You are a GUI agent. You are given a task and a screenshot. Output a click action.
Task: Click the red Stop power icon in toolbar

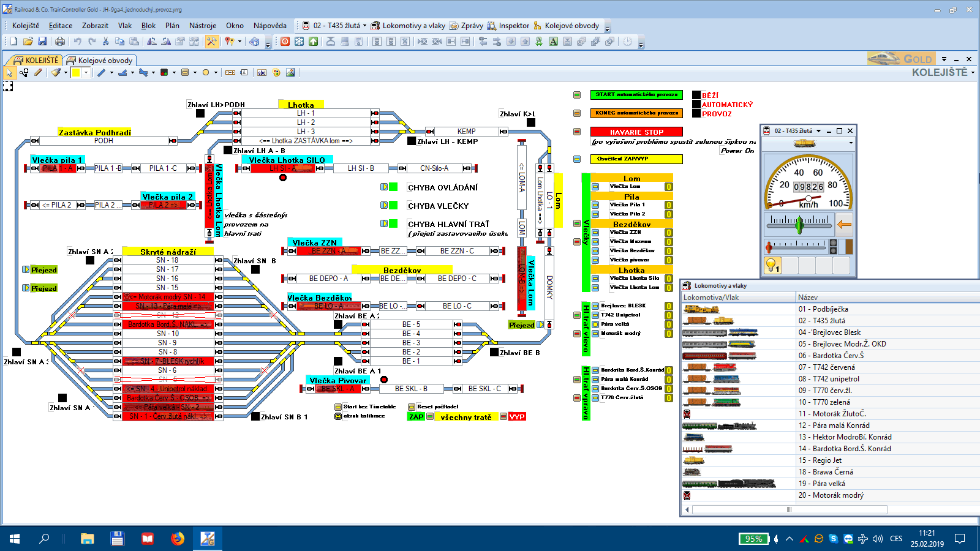coord(285,42)
